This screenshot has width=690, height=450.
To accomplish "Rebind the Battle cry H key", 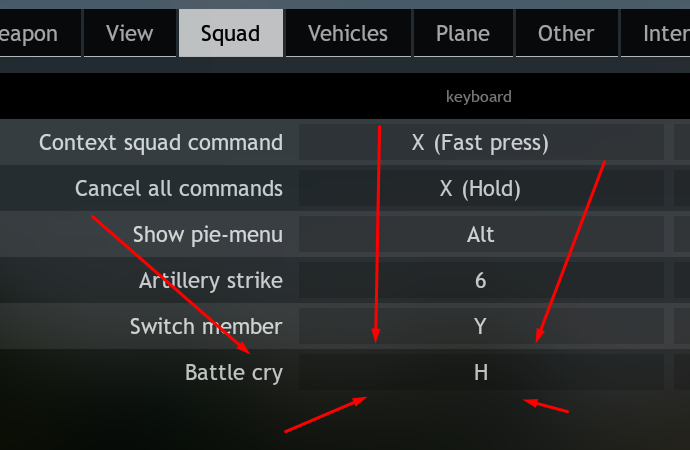I will pos(480,373).
